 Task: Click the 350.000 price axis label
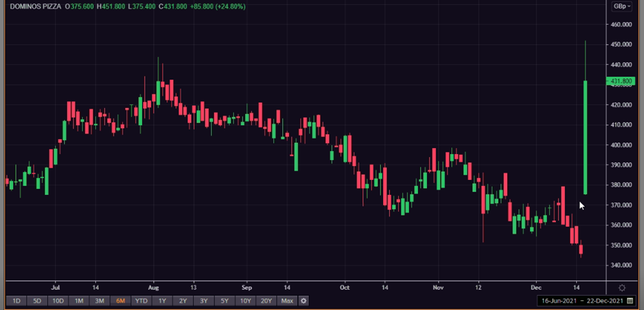tap(621, 245)
